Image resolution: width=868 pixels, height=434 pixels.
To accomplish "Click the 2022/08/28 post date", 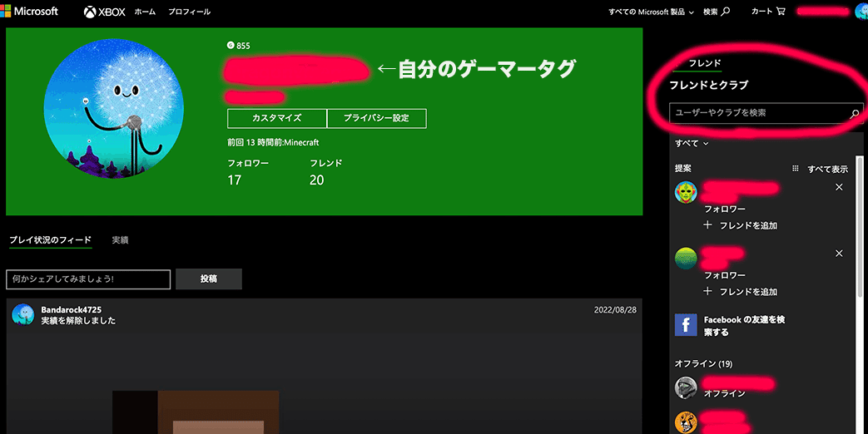I will (x=615, y=310).
